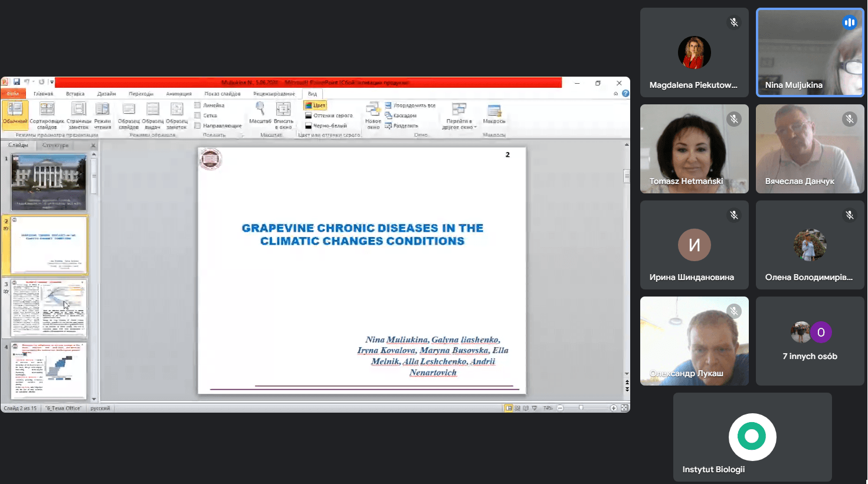Screen dimensions: 868x484
Task: Click Вписать в окно fit button
Action: click(283, 115)
